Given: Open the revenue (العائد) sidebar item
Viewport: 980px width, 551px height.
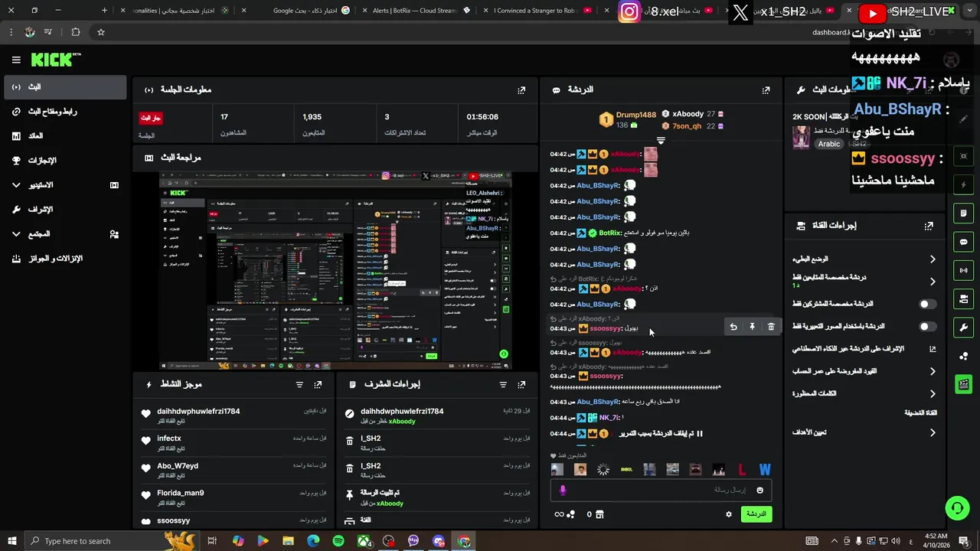Looking at the screenshot, I should pyautogui.click(x=65, y=136).
